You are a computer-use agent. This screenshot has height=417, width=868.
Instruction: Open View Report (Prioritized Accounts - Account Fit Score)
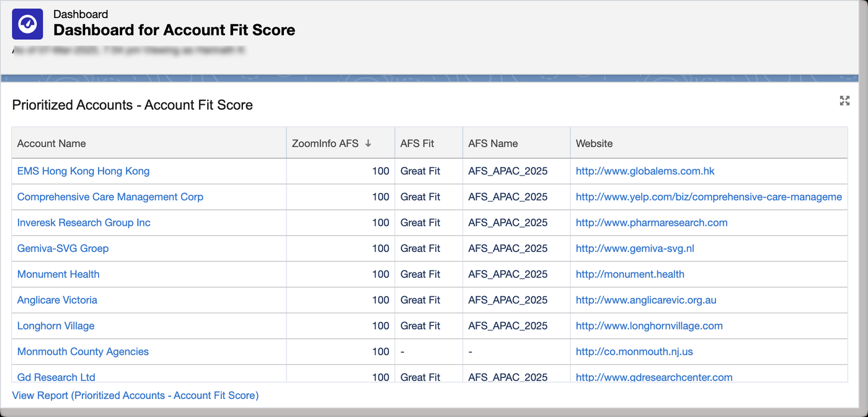point(135,395)
